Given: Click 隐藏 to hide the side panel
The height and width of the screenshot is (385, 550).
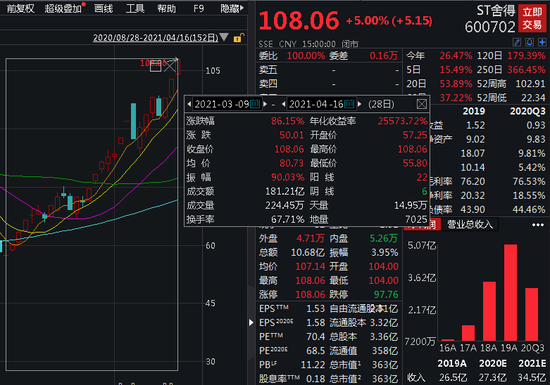Looking at the screenshot, I should [x=232, y=8].
